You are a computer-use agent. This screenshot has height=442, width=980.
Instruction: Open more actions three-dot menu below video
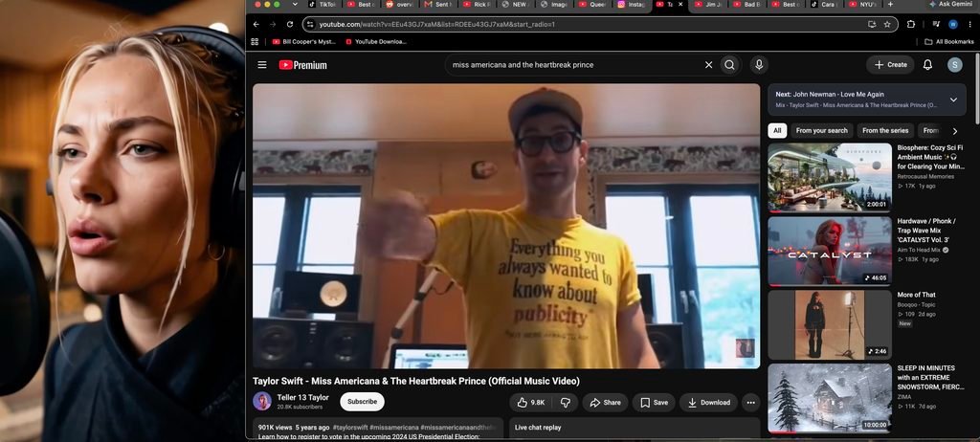[750, 403]
